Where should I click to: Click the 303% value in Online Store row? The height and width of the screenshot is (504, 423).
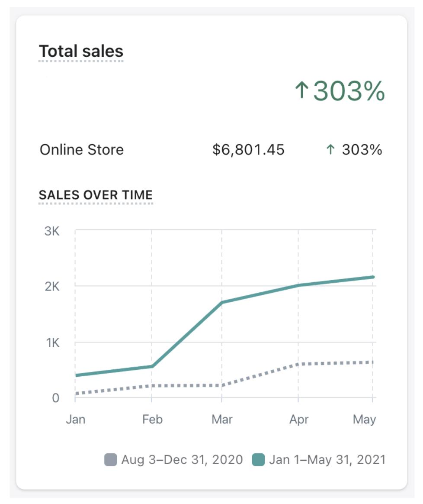pyautogui.click(x=362, y=150)
